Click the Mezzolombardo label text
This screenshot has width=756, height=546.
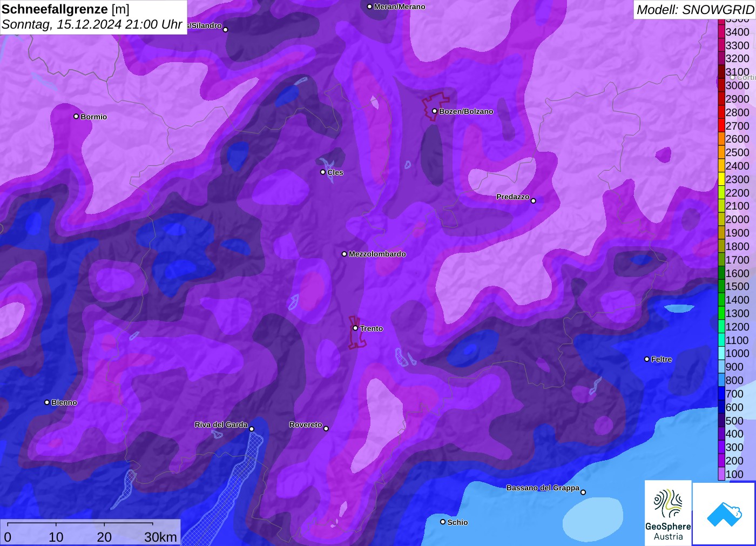(x=377, y=254)
